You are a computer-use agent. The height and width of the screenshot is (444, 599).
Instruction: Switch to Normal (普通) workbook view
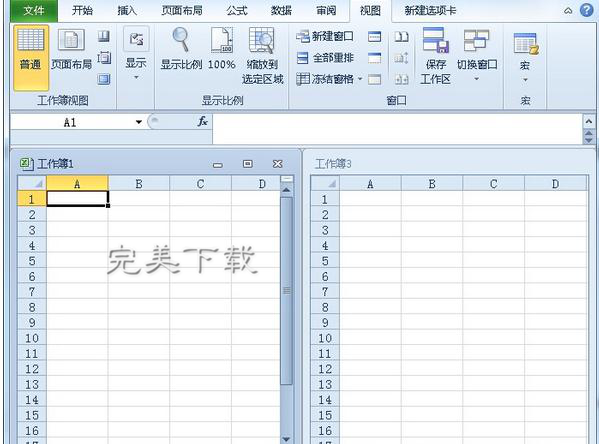point(31,58)
